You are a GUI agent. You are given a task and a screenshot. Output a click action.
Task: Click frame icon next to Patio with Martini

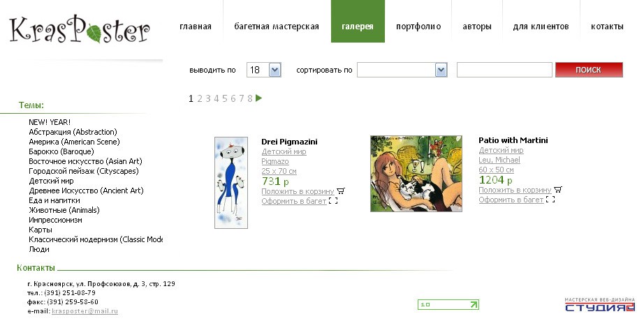tap(550, 200)
